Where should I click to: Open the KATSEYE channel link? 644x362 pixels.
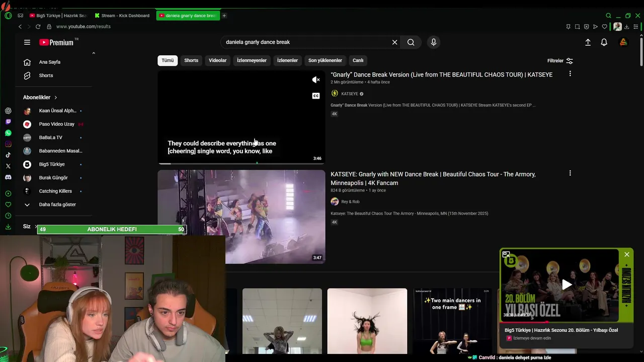[350, 94]
